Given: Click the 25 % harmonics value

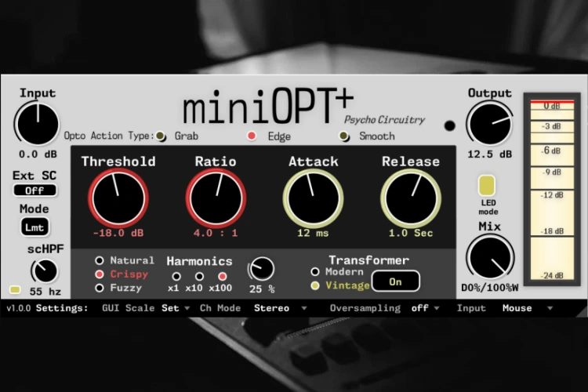Looking at the screenshot, I should point(262,289).
